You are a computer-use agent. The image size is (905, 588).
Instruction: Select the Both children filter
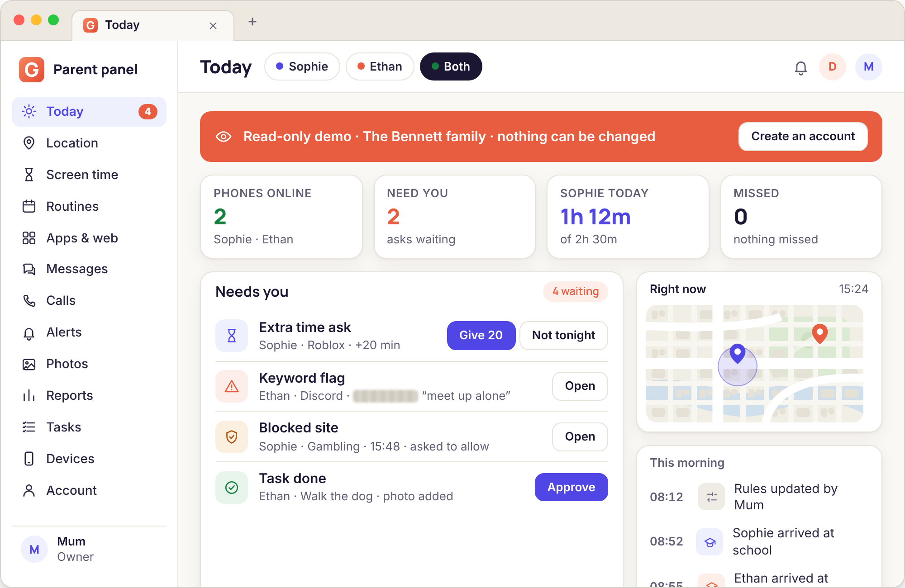451,66
